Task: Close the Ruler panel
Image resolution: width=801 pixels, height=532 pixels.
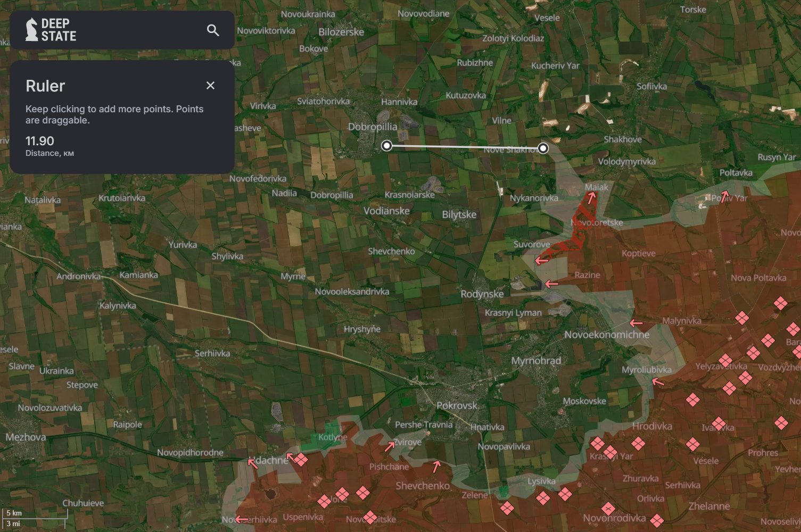Action: 210,86
